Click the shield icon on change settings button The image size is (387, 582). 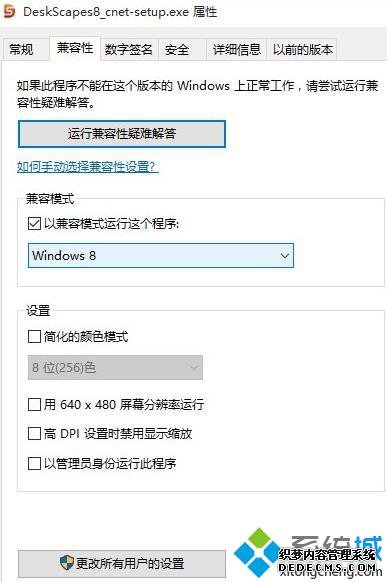coord(67,563)
